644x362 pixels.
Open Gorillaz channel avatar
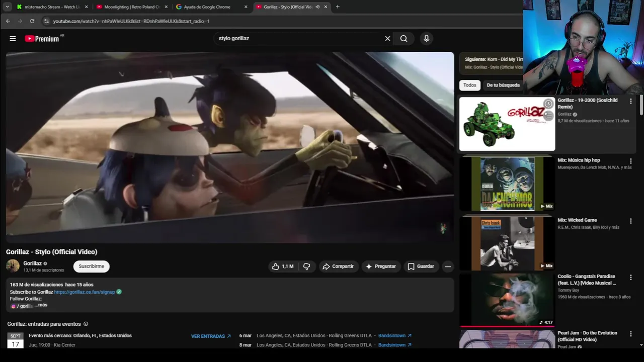tap(13, 266)
